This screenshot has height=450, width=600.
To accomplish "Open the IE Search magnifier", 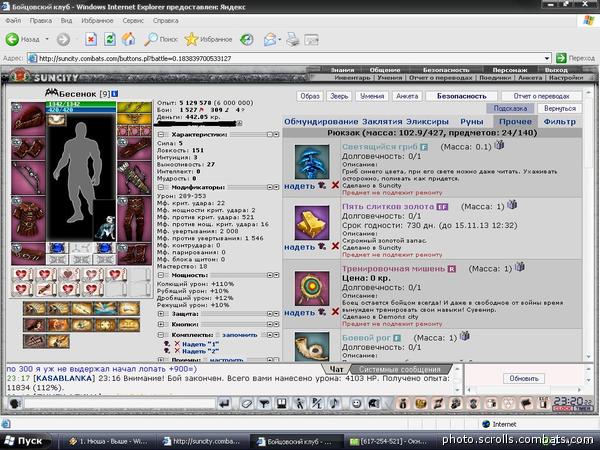I will (x=150, y=39).
